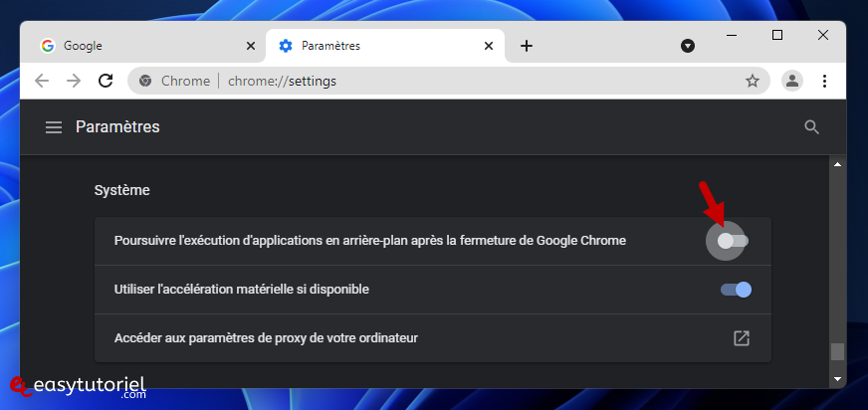The width and height of the screenshot is (868, 410).
Task: Click 'Accéder aux paramètres de proxy' row
Action: pos(433,338)
